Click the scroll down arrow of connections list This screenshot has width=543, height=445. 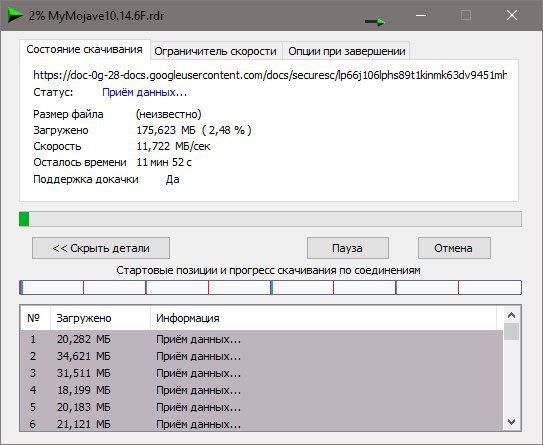tap(511, 422)
